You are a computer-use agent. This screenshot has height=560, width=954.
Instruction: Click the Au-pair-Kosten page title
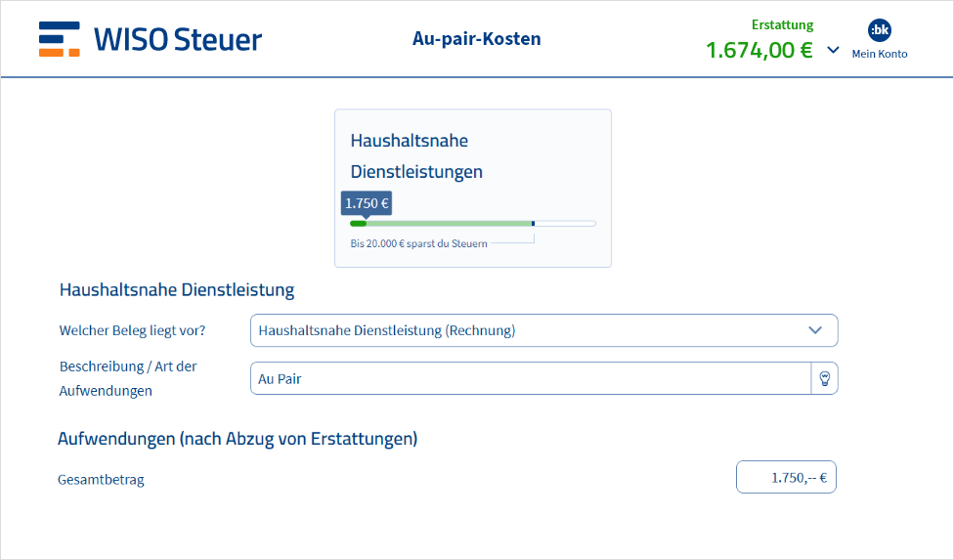pyautogui.click(x=476, y=38)
